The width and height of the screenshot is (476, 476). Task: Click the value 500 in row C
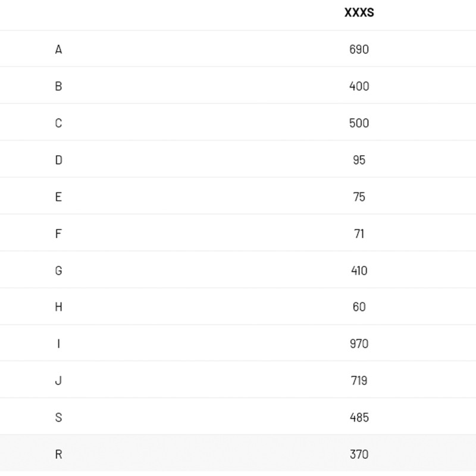point(359,123)
